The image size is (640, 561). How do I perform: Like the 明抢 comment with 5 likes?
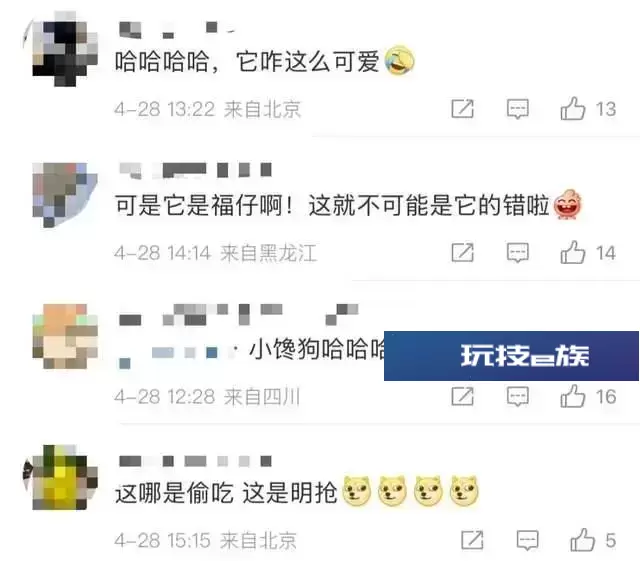(x=582, y=540)
